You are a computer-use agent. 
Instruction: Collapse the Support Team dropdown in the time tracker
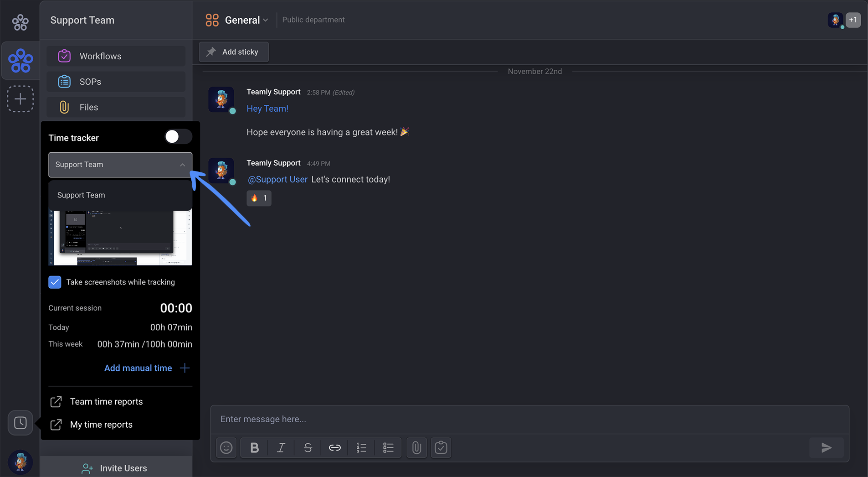(120, 165)
